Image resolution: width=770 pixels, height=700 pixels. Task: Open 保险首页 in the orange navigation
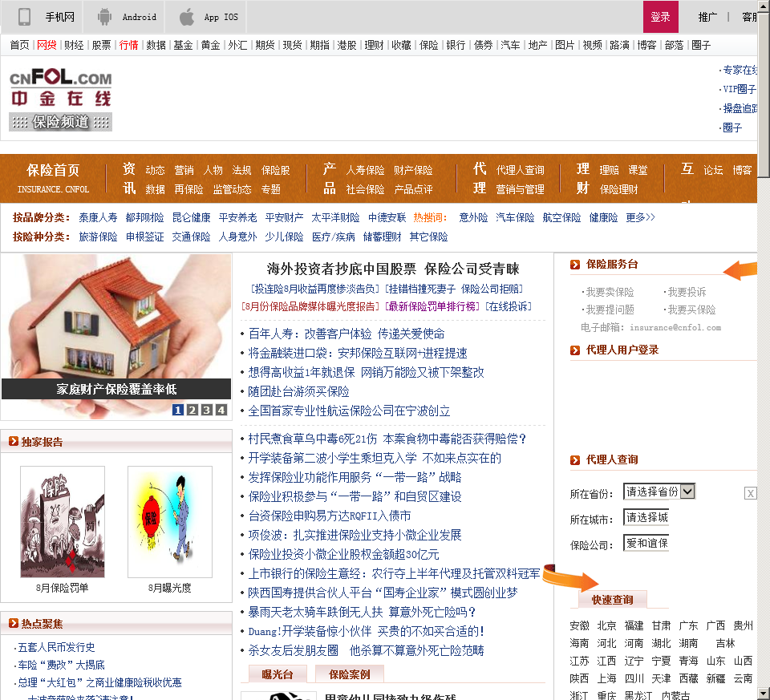click(53, 170)
